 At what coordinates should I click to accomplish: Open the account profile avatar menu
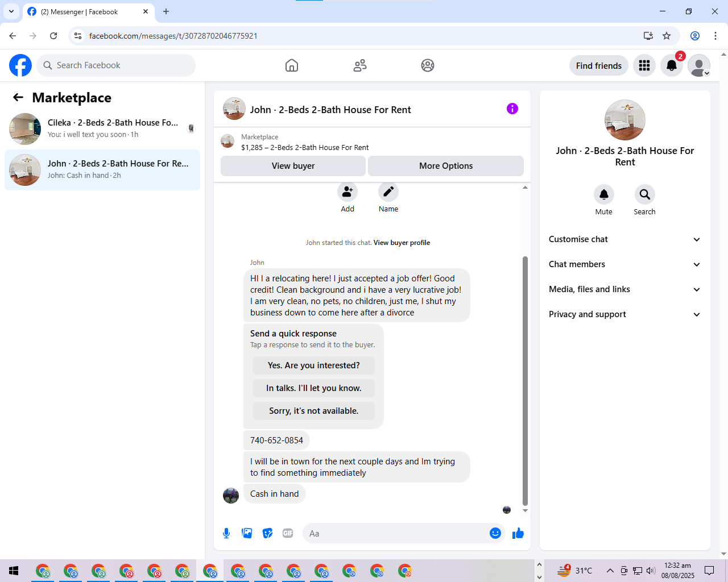[699, 65]
